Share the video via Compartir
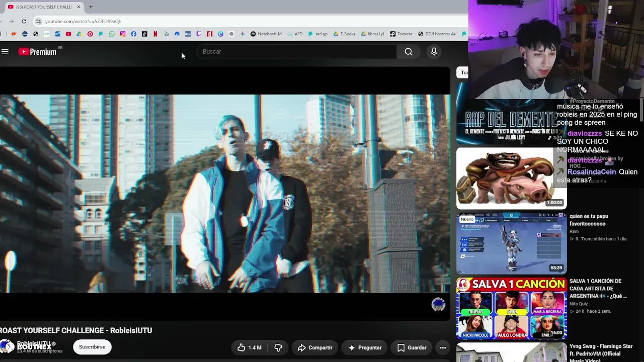 point(315,347)
